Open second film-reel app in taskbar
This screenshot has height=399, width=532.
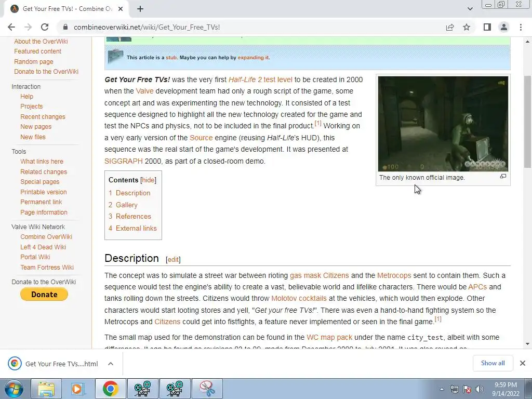click(175, 389)
